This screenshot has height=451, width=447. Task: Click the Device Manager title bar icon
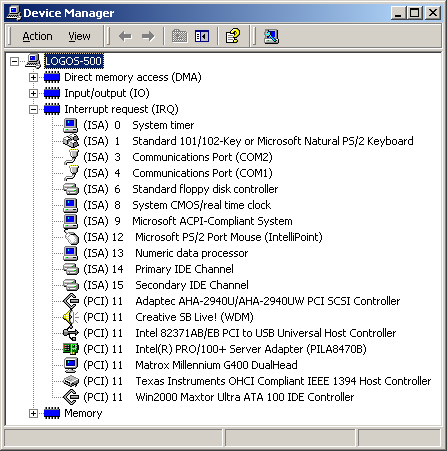14,13
